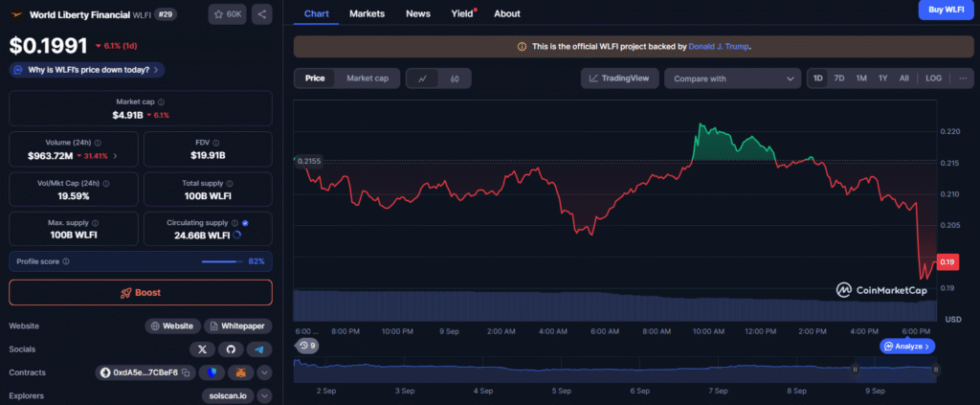Click the circulating supply verified badge
The width and height of the screenshot is (980, 405).
pyautogui.click(x=245, y=222)
